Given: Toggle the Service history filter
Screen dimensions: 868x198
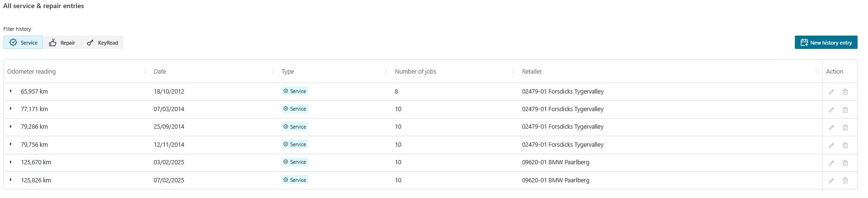Looking at the screenshot, I should tap(23, 42).
